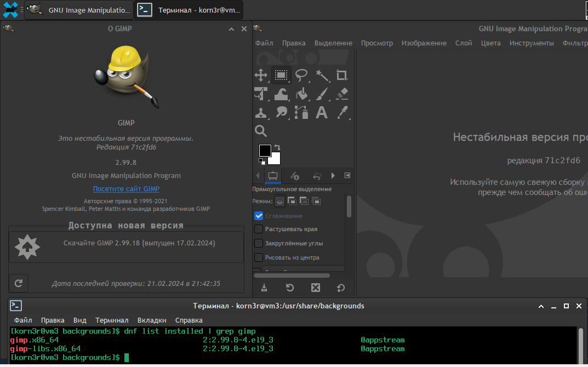The height and width of the screenshot is (367, 588).
Task: Select the Move tool in toolbox
Action: point(261,75)
